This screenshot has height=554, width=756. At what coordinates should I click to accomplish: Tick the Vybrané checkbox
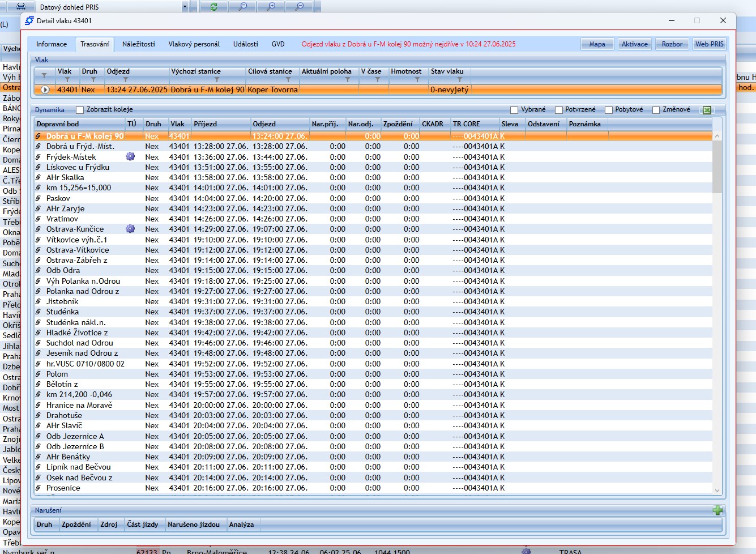(x=514, y=110)
